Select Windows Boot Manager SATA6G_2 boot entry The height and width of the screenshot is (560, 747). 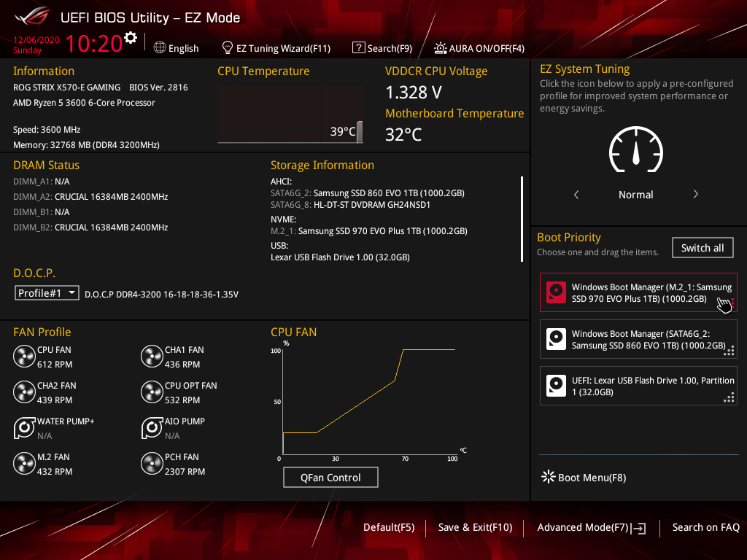tap(638, 339)
